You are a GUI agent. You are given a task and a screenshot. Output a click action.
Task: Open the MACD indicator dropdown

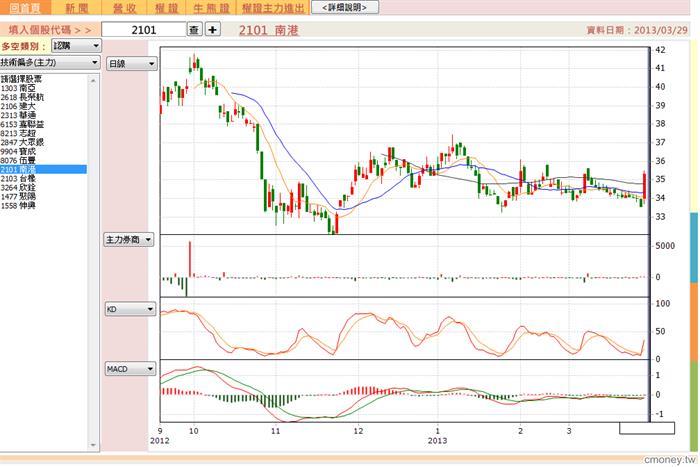[x=131, y=369]
